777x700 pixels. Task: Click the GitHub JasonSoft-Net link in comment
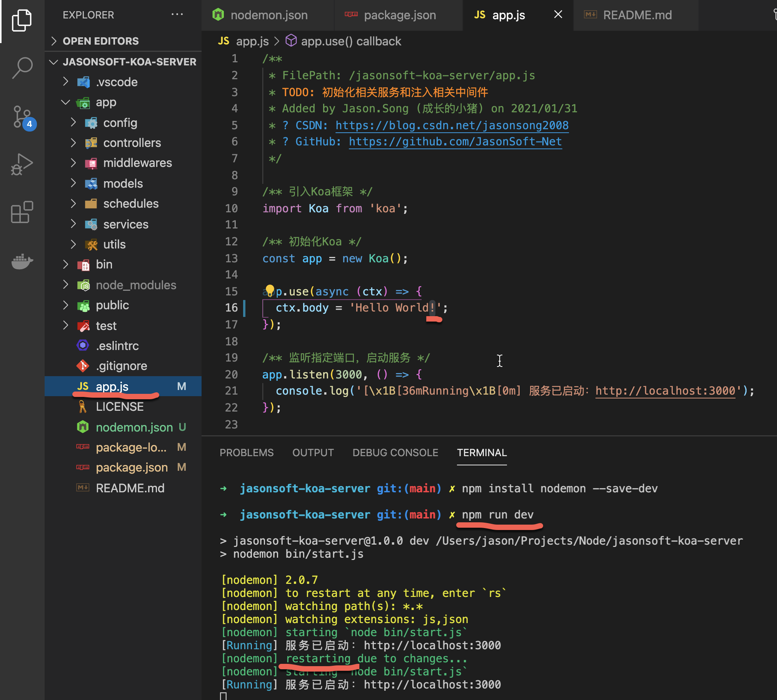coord(455,142)
